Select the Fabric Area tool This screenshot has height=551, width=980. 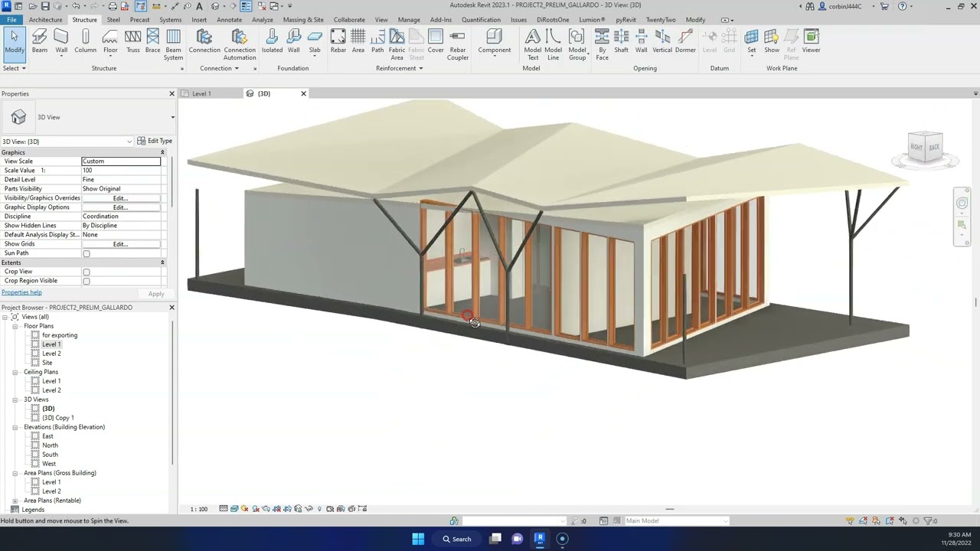[397, 44]
